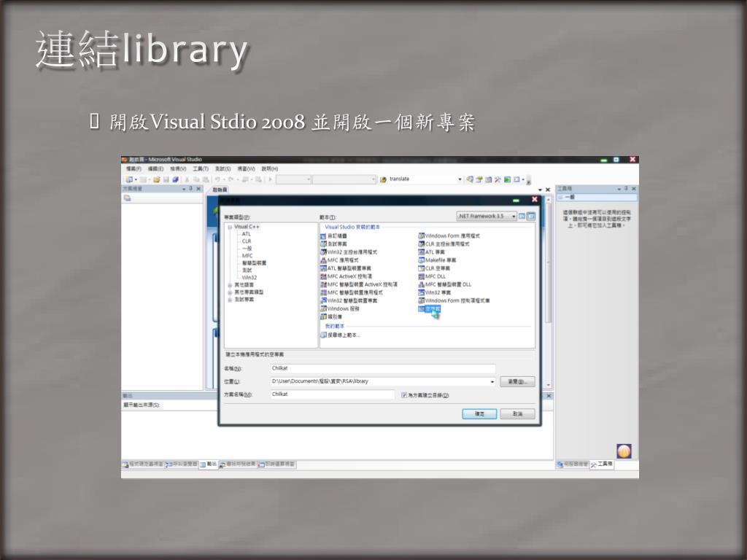747x560 pixels.
Task: Select the MFC 智慧型裝置 DLL template
Action: [444, 284]
